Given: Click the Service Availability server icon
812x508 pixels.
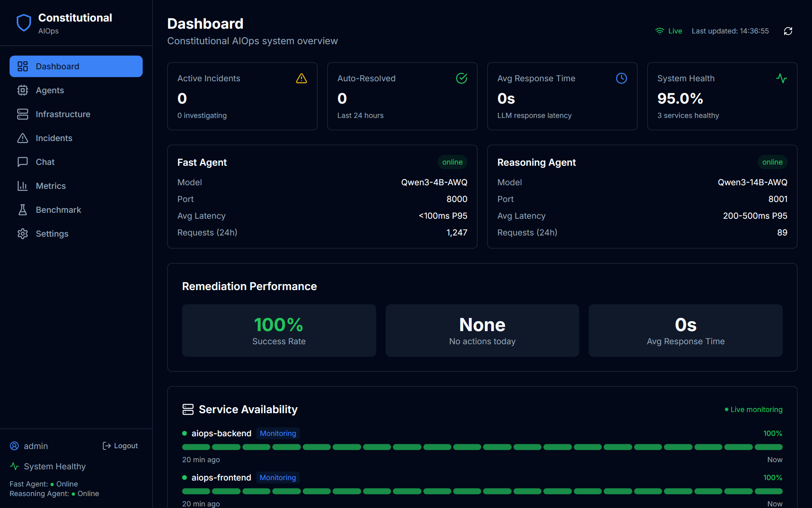Looking at the screenshot, I should tap(188, 409).
